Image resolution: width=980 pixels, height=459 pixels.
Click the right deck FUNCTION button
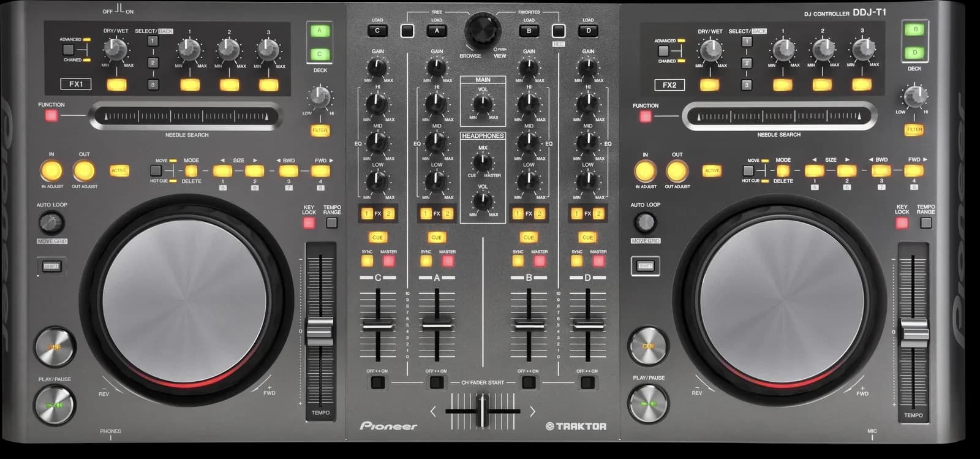(x=645, y=116)
